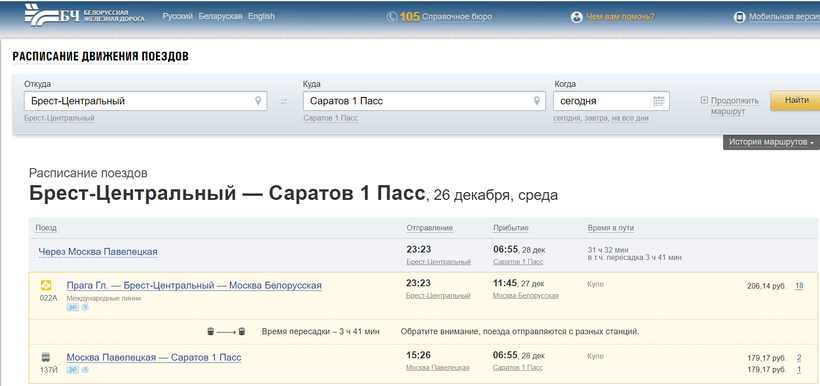
Task: Click the clock icon under train 137Й
Action: pos(85,370)
